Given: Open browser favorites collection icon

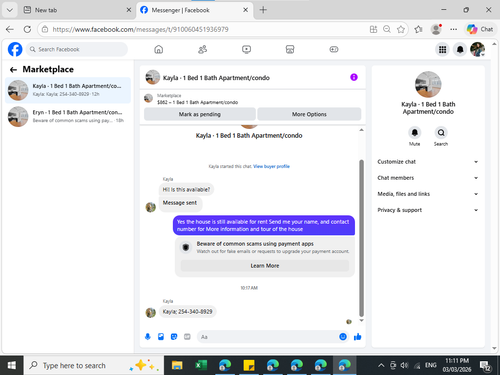Looking at the screenshot, I should pyautogui.click(x=418, y=29).
